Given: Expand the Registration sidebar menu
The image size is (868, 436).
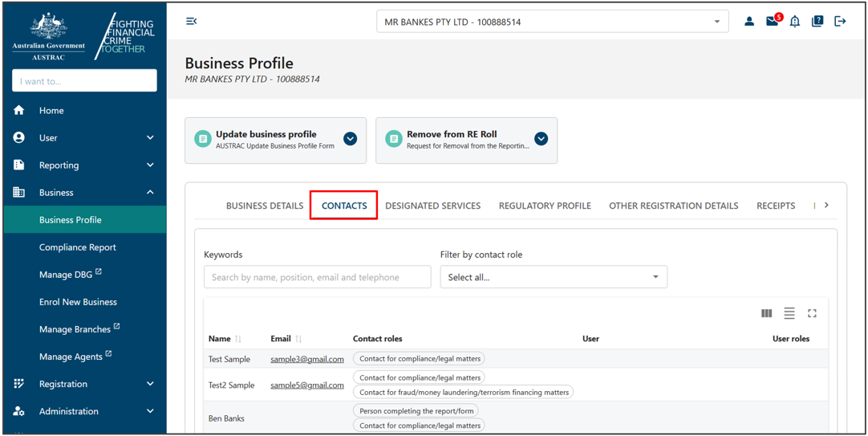Looking at the screenshot, I should pyautogui.click(x=150, y=384).
